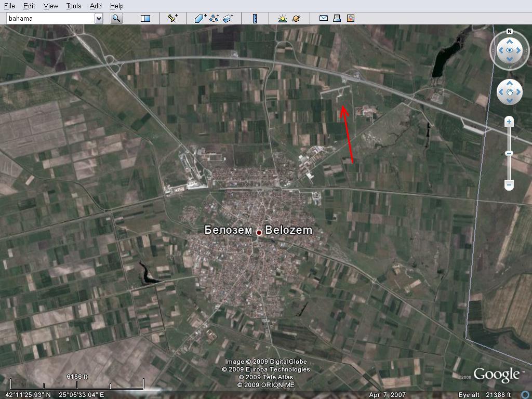Click move-up arrow on hand joystick
532x399 pixels.
(510, 83)
